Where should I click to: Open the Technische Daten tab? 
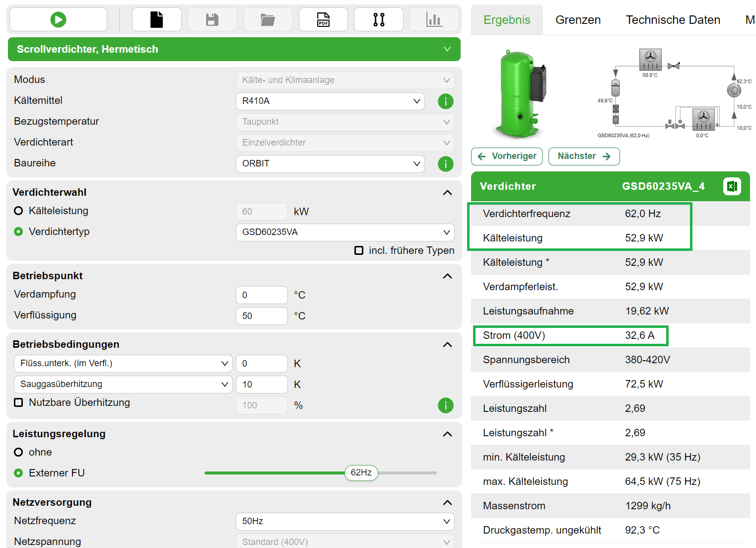(x=673, y=19)
